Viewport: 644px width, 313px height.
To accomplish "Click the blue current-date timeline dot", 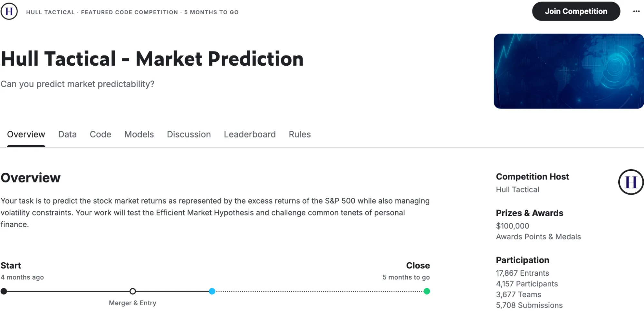I will click(x=212, y=291).
